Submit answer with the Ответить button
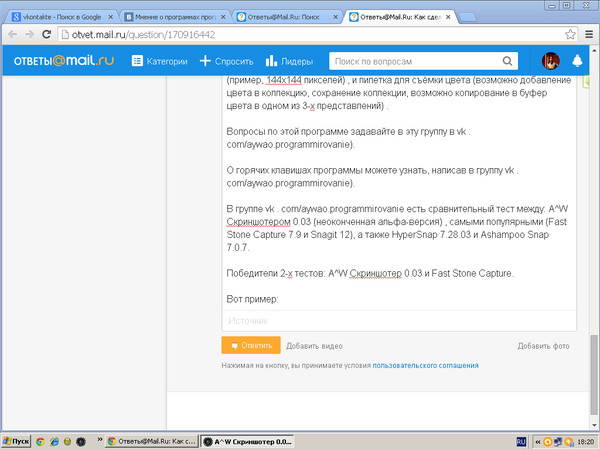This screenshot has height=450, width=600. point(251,345)
